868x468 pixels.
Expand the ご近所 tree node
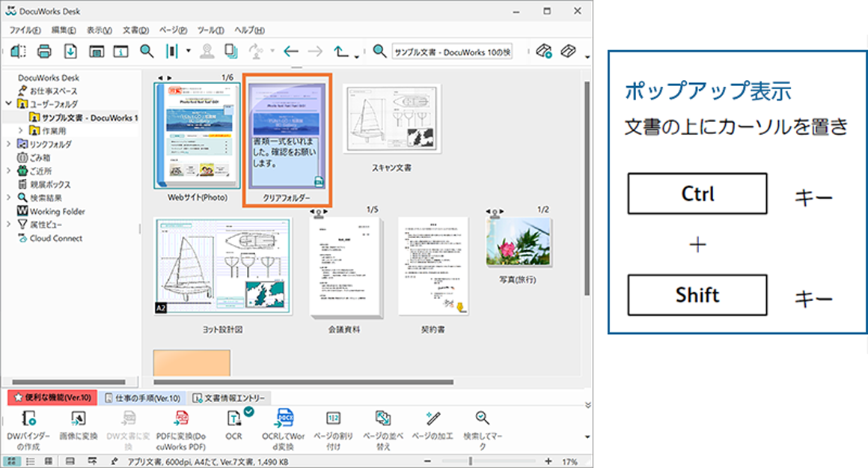9,171
